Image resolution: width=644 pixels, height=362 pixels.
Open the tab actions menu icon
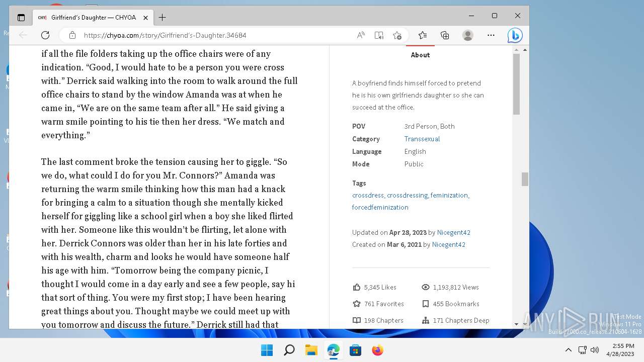point(21,18)
